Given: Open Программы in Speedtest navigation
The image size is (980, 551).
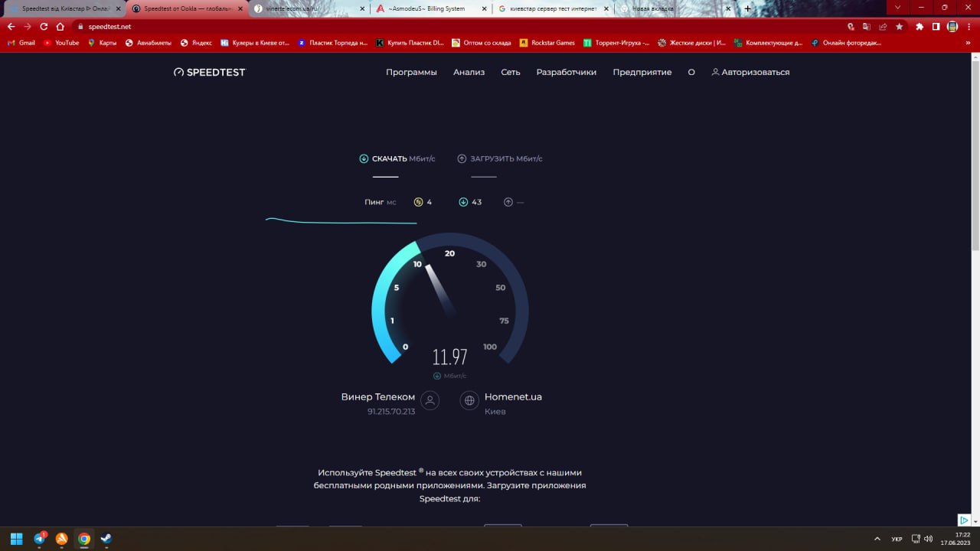Looking at the screenshot, I should click(411, 72).
